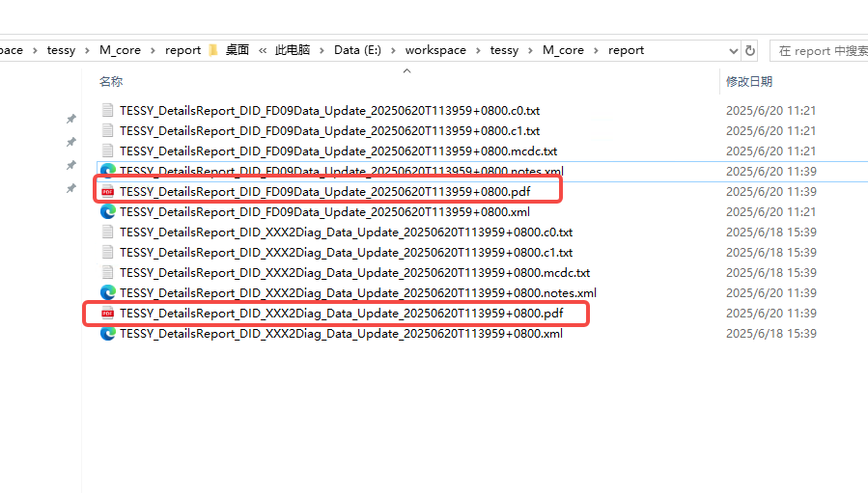Sort files by the 修改日期 column header
Viewport: 868px width, 493px height.
click(749, 81)
